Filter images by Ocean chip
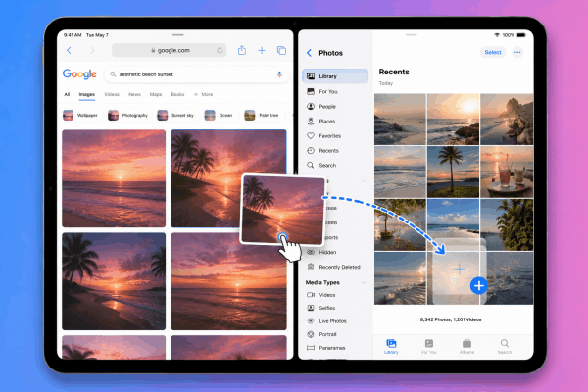Image resolution: width=588 pixels, height=392 pixels. click(220, 116)
